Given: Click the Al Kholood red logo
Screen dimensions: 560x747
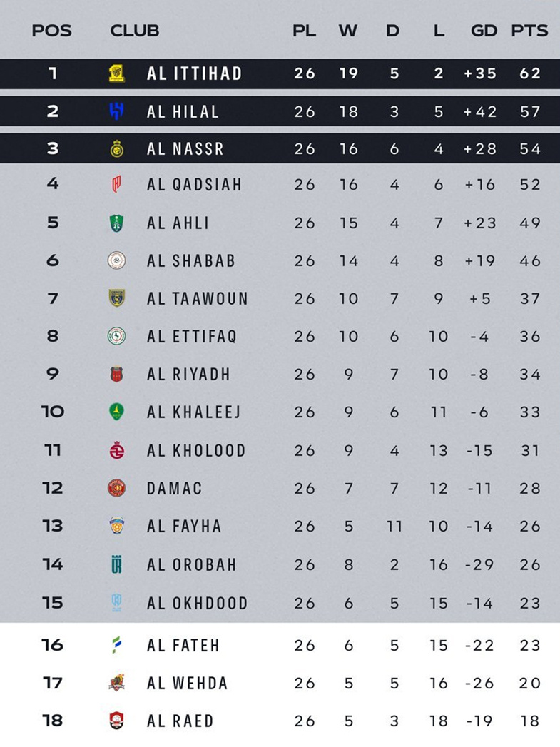Looking at the screenshot, I should [x=117, y=449].
